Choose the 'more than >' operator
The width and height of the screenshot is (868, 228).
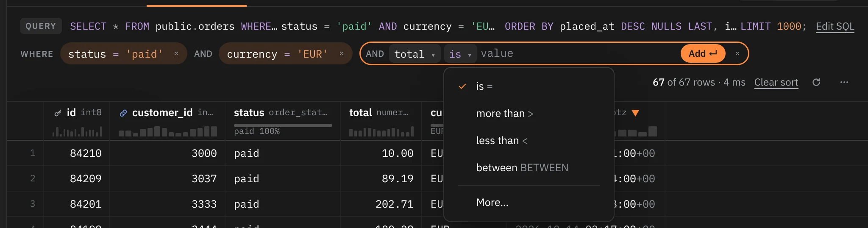tap(529, 114)
